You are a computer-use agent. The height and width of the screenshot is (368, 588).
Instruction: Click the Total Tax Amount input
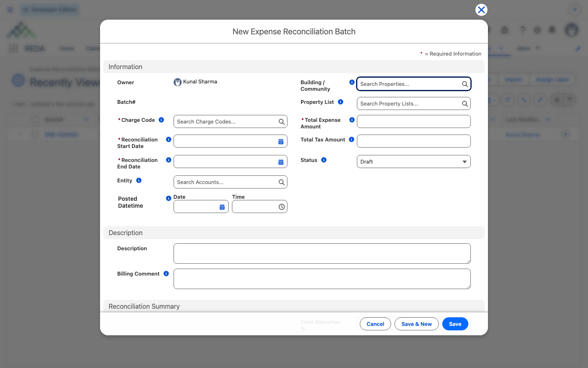point(414,141)
